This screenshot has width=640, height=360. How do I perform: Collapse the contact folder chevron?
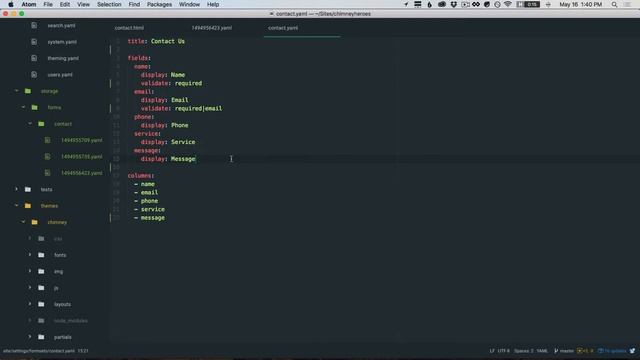click(30, 123)
